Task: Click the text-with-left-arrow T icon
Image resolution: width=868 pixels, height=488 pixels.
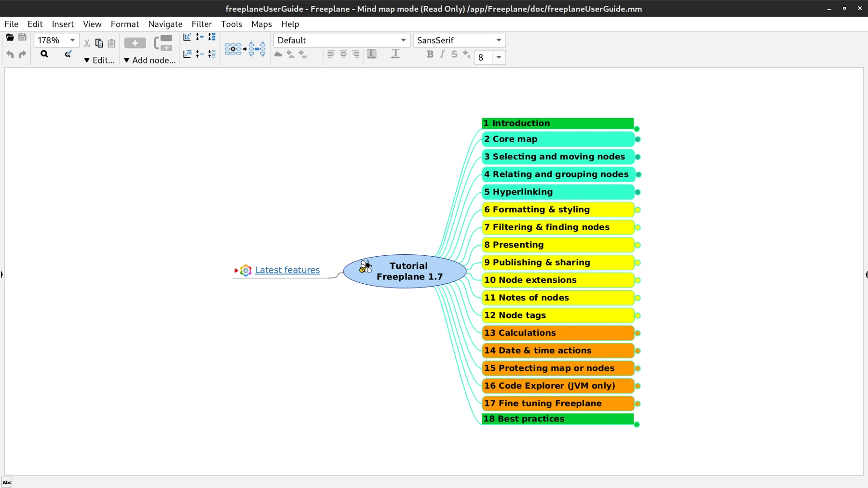Action: [395, 54]
